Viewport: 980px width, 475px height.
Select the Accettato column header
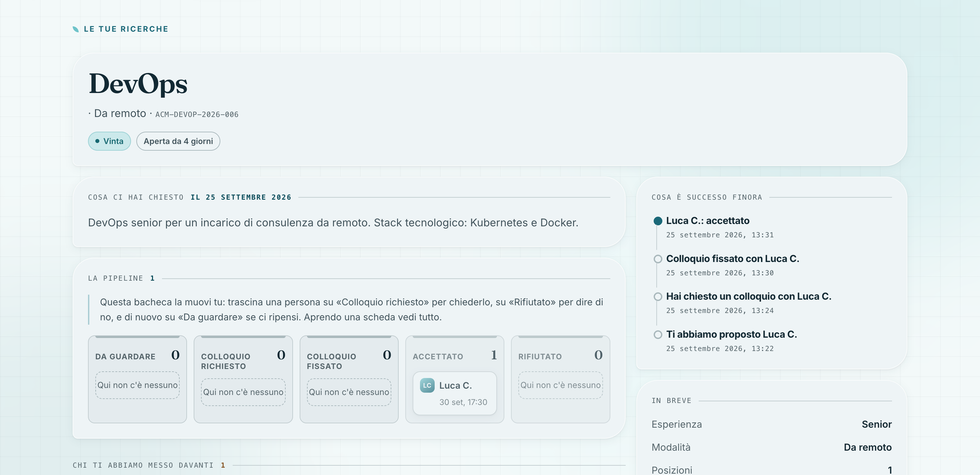coord(438,356)
